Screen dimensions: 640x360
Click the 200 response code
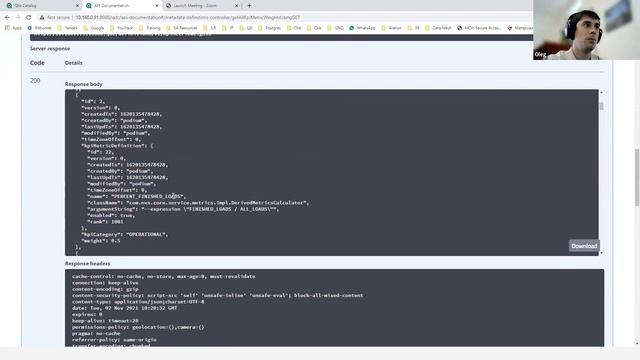point(35,81)
